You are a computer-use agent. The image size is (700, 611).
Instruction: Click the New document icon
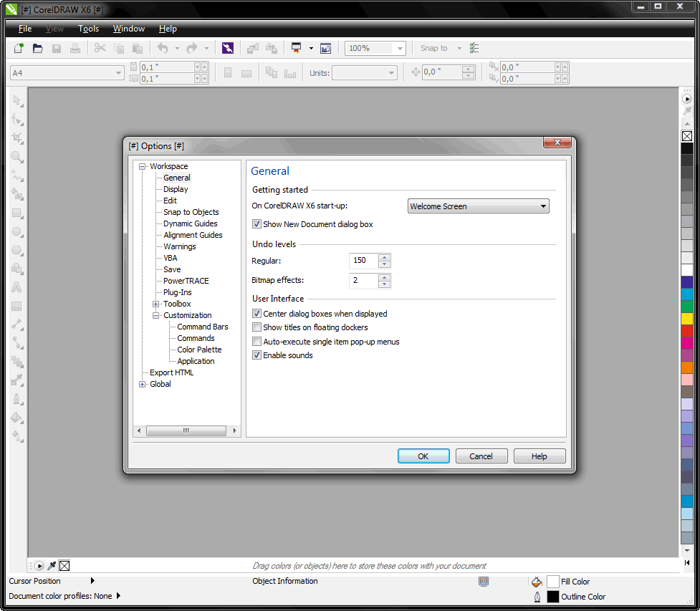(19, 48)
